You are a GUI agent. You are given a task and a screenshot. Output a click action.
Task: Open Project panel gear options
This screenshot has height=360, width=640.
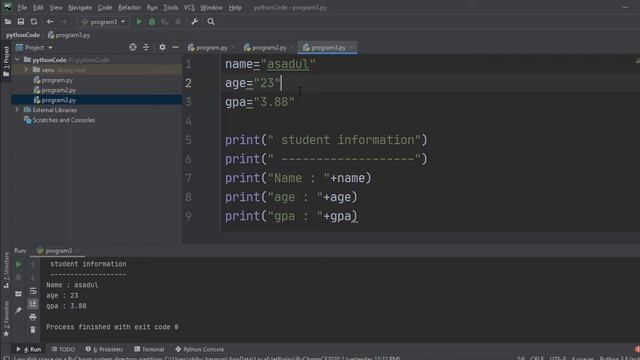tap(162, 47)
